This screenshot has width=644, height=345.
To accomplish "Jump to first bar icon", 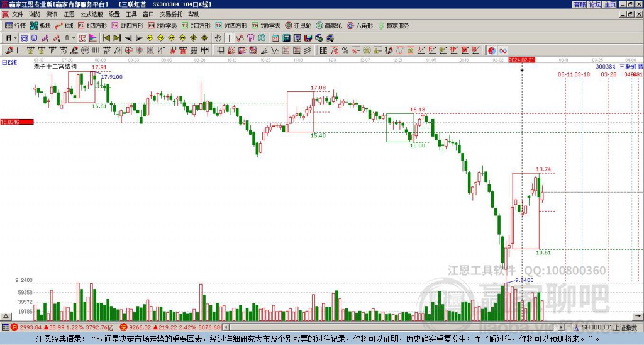I will [x=106, y=38].
